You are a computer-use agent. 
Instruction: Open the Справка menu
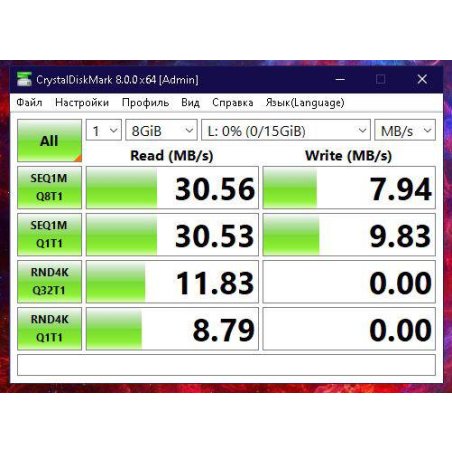(233, 102)
